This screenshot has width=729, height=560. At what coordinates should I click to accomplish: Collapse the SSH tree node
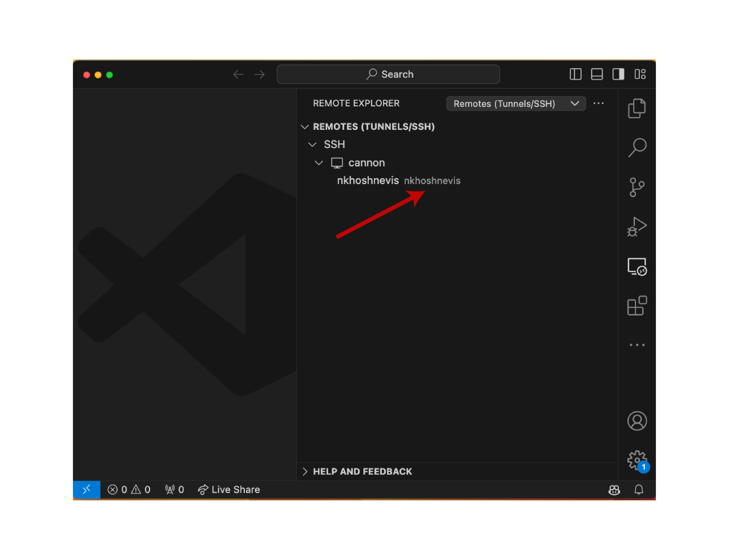tap(312, 144)
